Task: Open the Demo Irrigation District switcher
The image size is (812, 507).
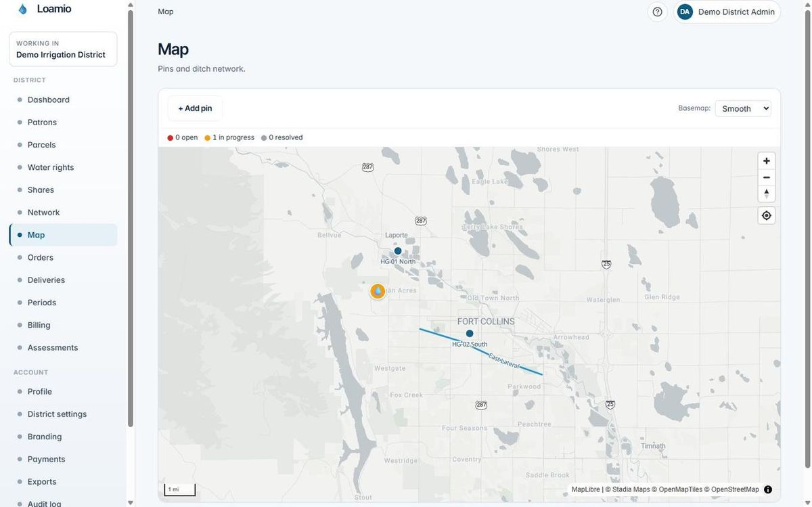Action: (63, 49)
